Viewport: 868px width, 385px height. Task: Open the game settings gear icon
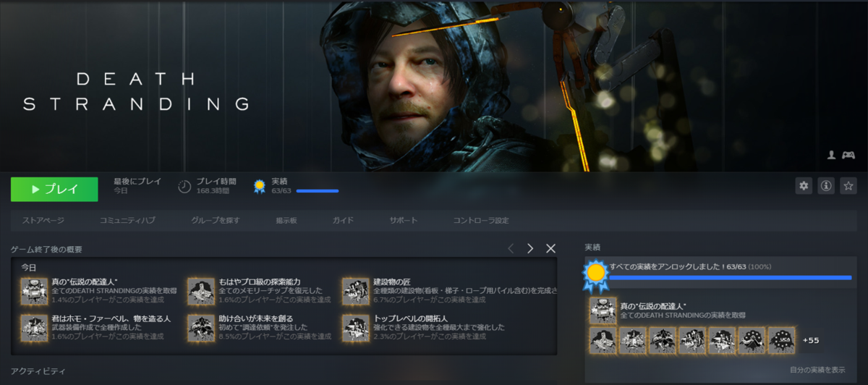pos(804,186)
